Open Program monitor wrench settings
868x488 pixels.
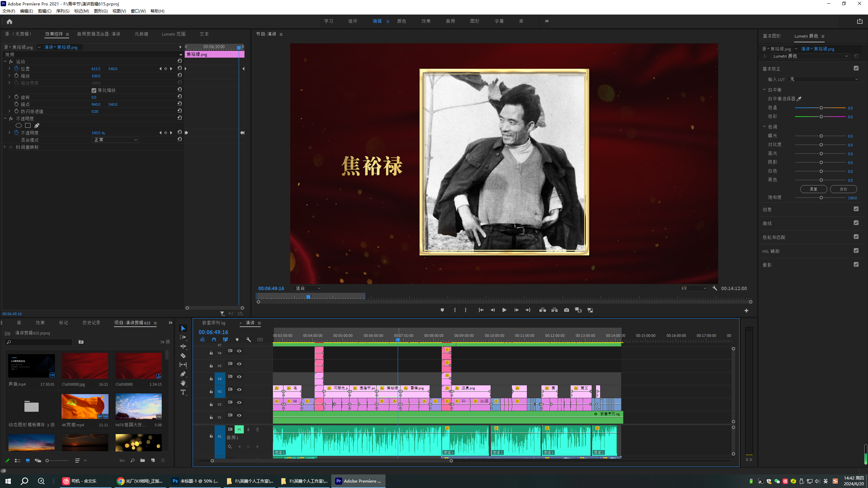tap(715, 288)
